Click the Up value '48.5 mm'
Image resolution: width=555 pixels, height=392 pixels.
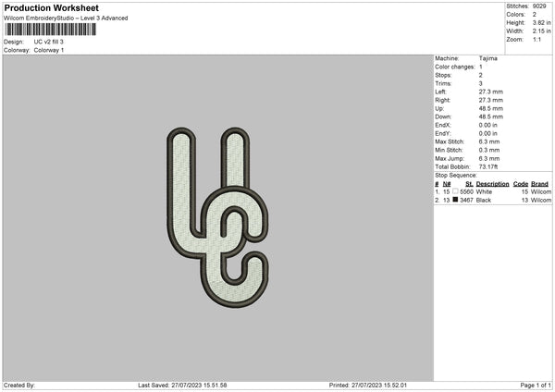491,108
